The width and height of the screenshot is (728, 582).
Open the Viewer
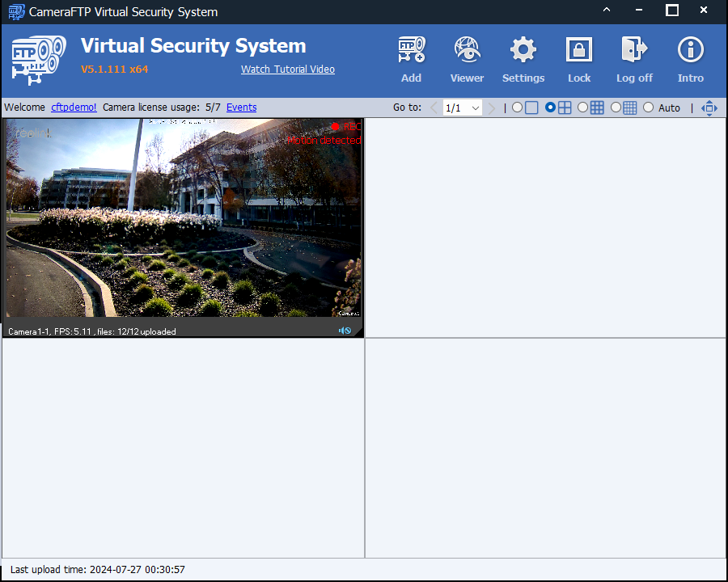click(x=467, y=58)
